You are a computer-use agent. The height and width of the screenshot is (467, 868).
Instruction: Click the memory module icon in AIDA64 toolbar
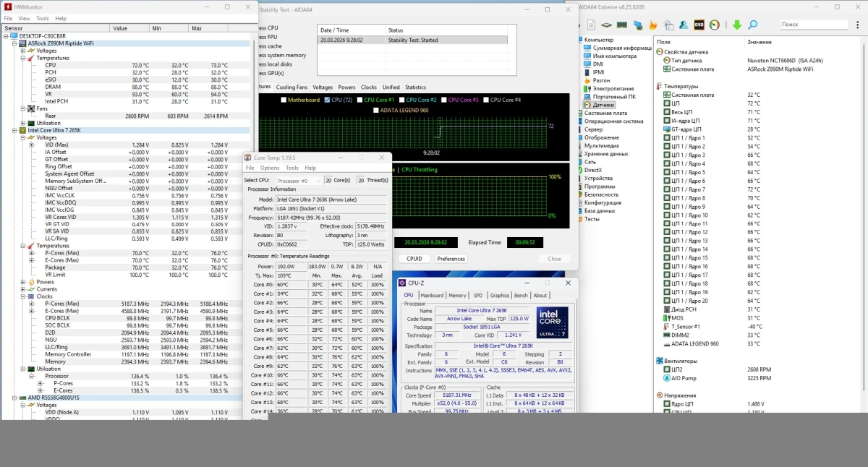[622, 25]
